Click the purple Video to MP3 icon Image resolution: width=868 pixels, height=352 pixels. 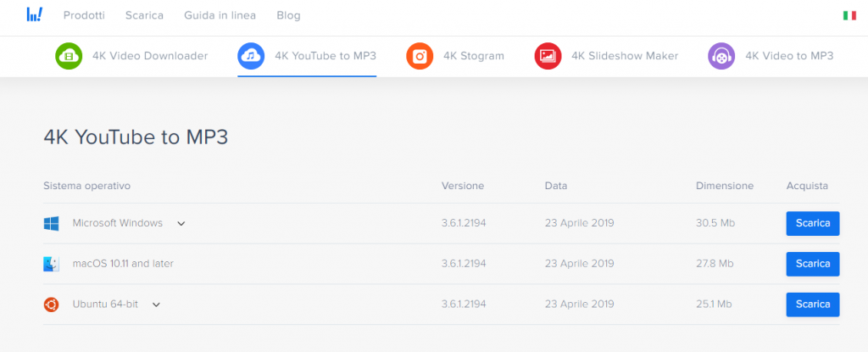pyautogui.click(x=721, y=56)
